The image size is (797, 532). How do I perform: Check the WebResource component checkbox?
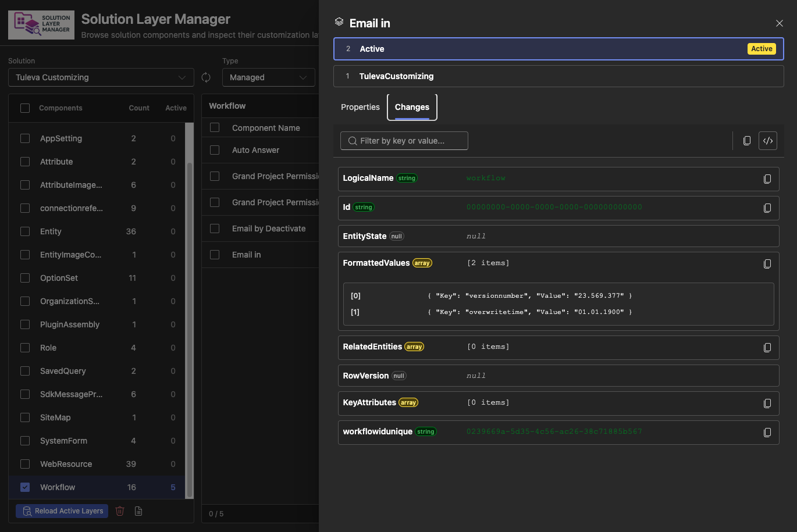click(25, 464)
